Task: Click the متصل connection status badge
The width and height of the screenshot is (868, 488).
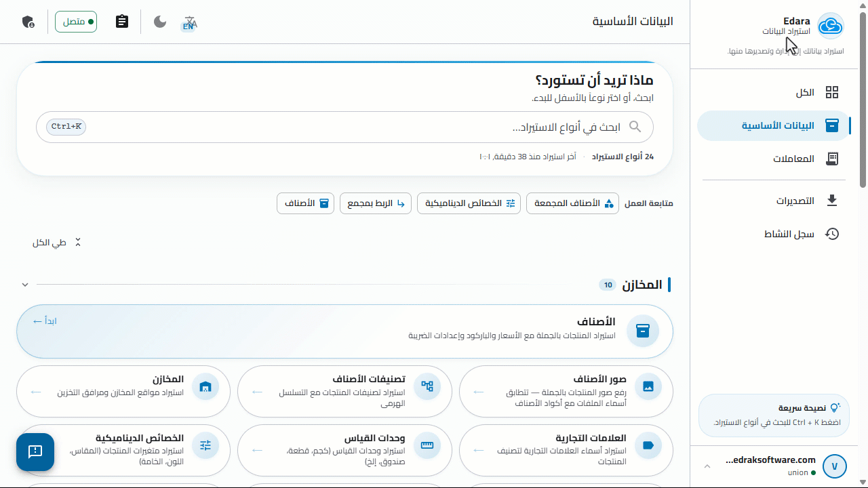Action: (76, 22)
